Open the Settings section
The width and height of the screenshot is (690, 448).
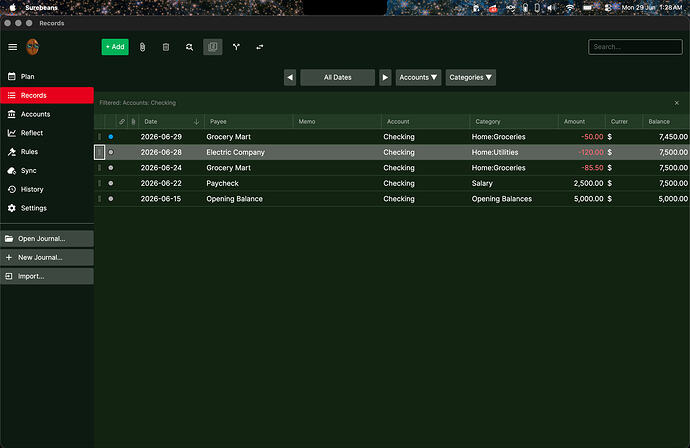click(x=47, y=208)
